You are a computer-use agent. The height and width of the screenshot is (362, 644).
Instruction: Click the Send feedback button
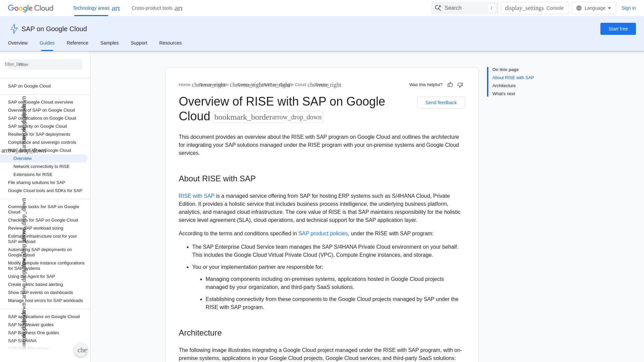441,103
